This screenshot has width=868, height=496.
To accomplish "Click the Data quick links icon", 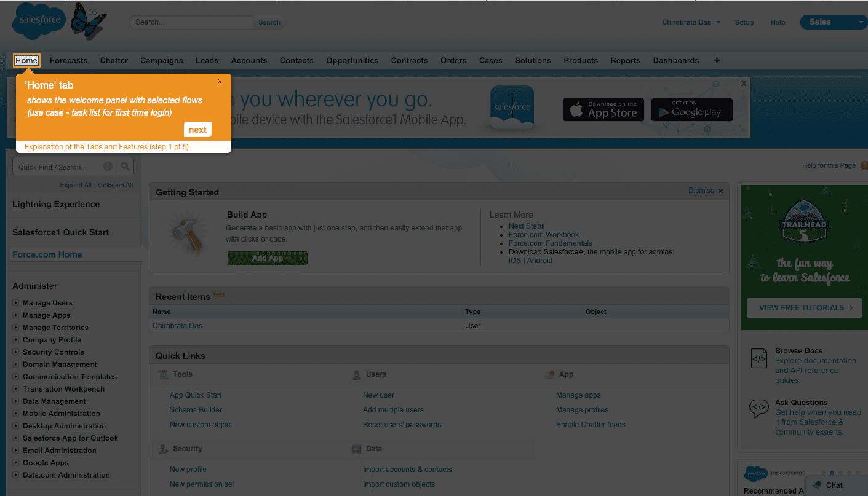I will click(x=357, y=449).
